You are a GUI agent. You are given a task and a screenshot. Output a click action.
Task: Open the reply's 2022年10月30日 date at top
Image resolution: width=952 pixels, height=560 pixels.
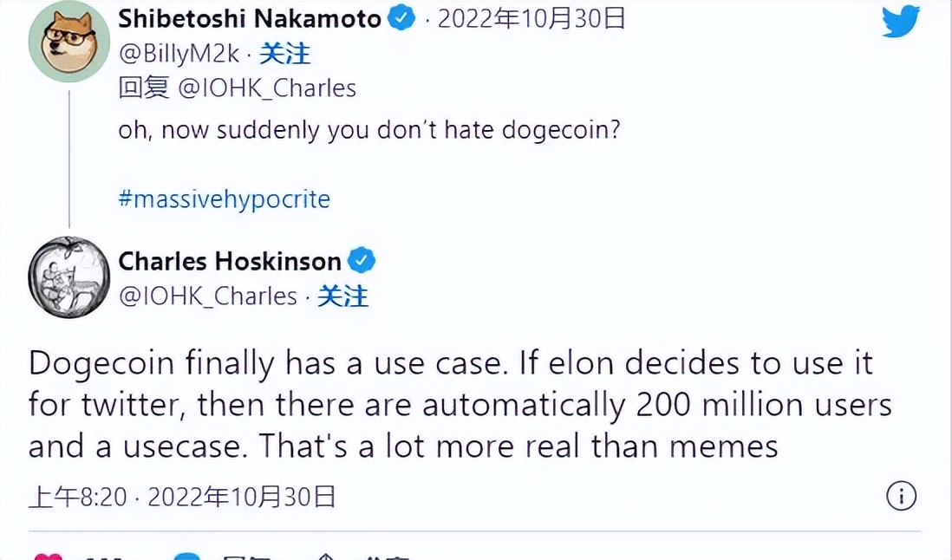click(531, 19)
